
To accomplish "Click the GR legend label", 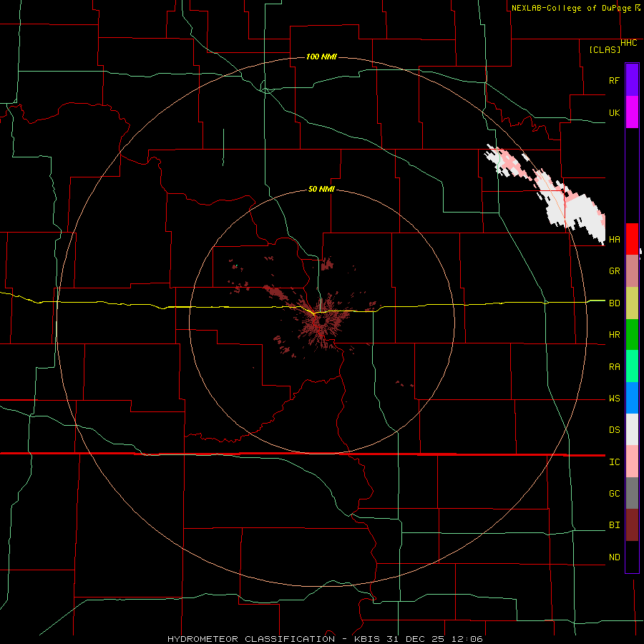I will pyautogui.click(x=614, y=271).
